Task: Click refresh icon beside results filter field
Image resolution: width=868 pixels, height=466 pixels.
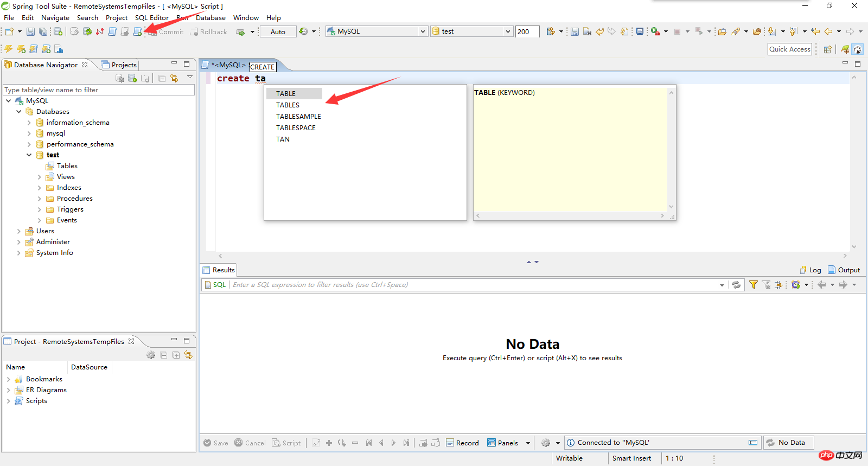Action: [x=736, y=285]
